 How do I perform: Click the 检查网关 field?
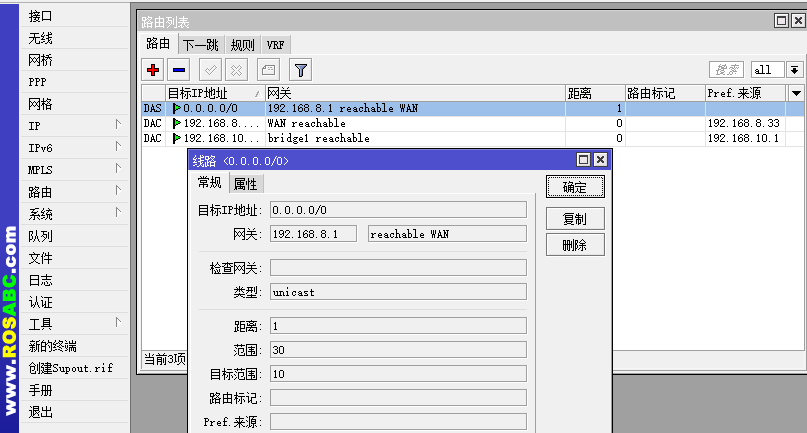(x=398, y=268)
